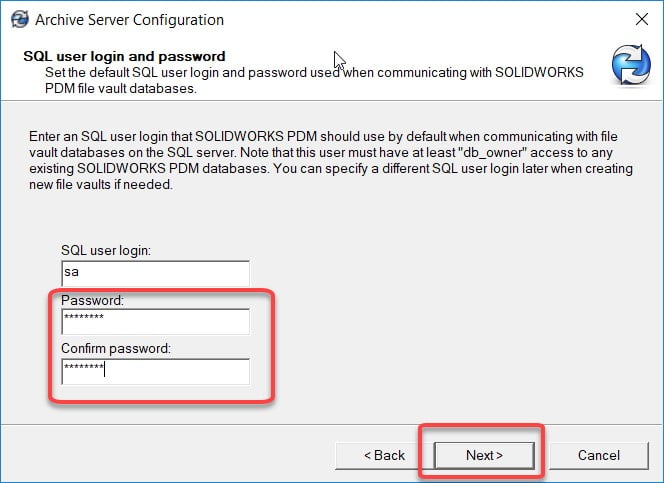Image resolution: width=664 pixels, height=483 pixels.
Task: Abort setup using Cancel button
Action: [599, 455]
